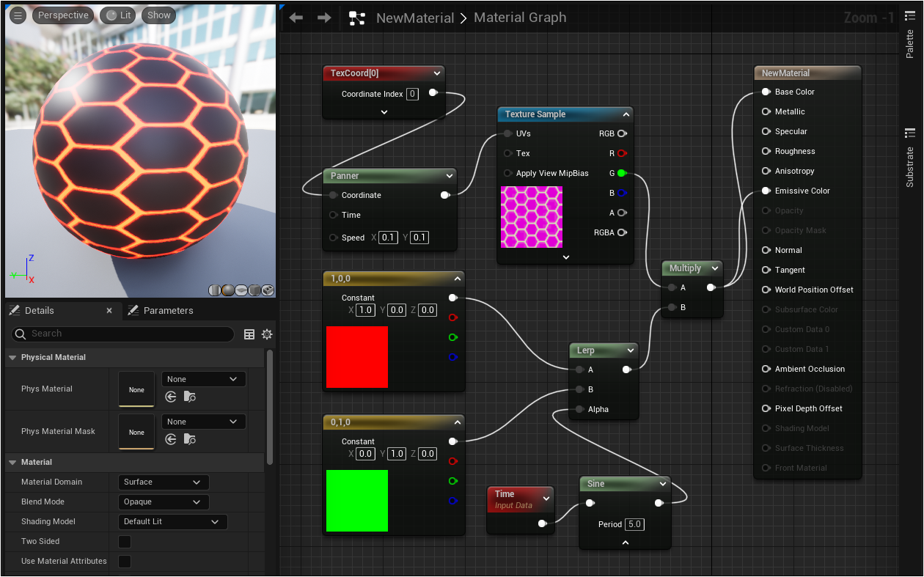Click the Show viewport button
Image resolution: width=924 pixels, height=577 pixels.
pos(158,15)
